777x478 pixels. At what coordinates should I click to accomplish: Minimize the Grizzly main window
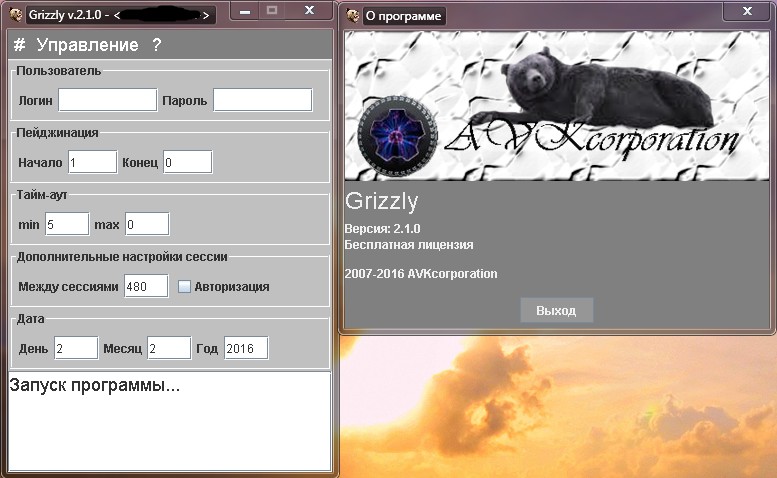click(245, 11)
